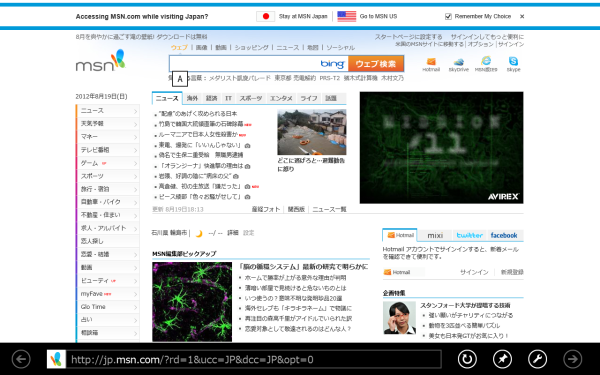Dismiss the MSN region banner
This screenshot has width=600, height=375.
(522, 16)
